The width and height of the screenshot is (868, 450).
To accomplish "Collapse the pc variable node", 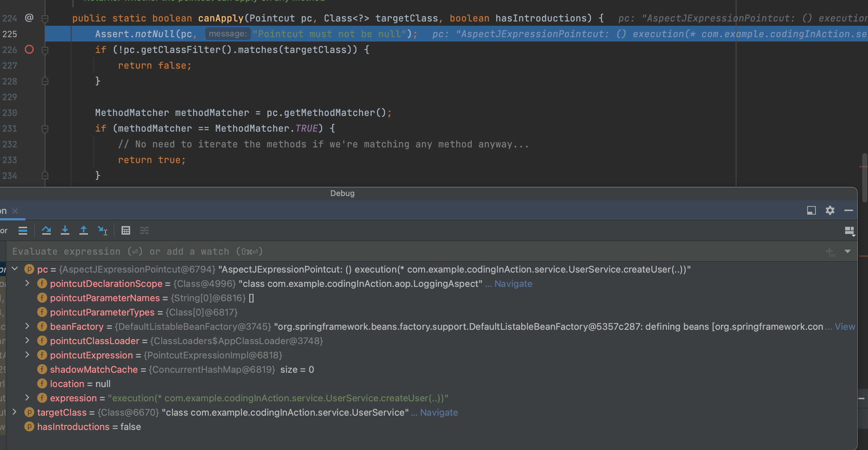I will [15, 269].
